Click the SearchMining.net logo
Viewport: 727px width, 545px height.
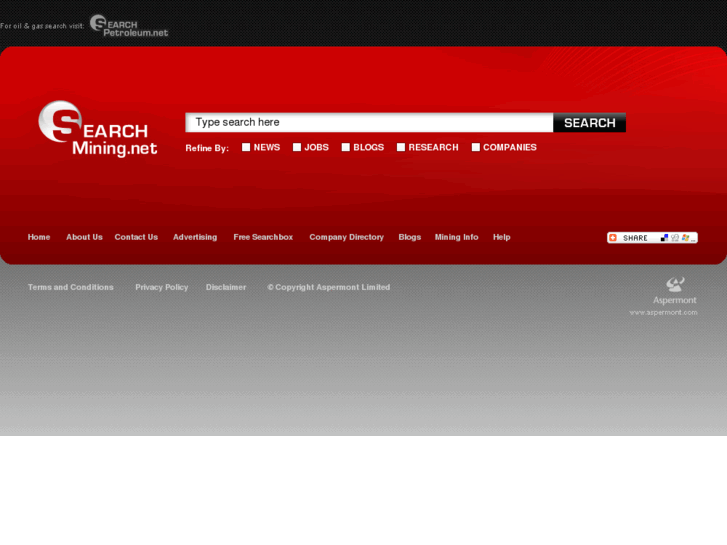pos(98,128)
